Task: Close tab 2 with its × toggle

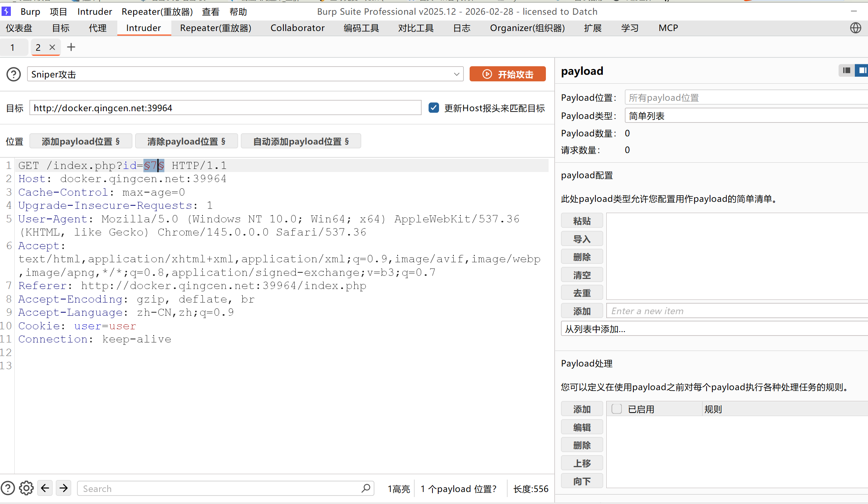Action: pos(52,47)
